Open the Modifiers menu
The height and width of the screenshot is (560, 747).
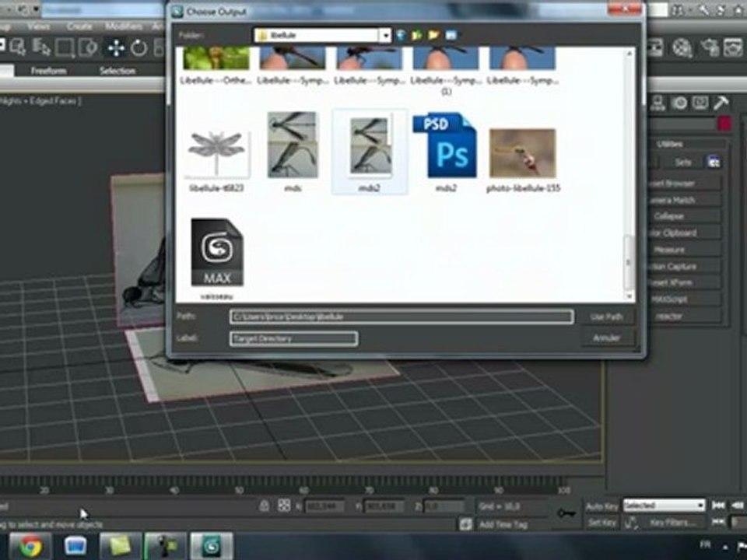pyautogui.click(x=124, y=26)
